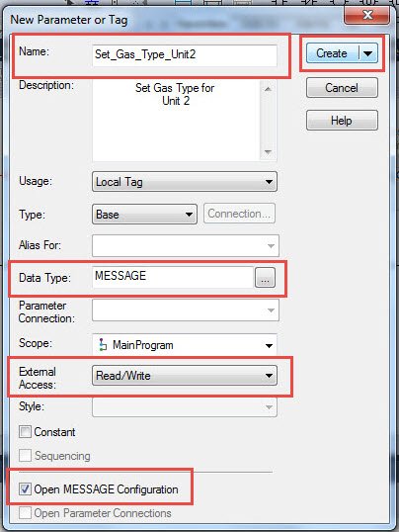Click the Description text area

tap(176, 121)
